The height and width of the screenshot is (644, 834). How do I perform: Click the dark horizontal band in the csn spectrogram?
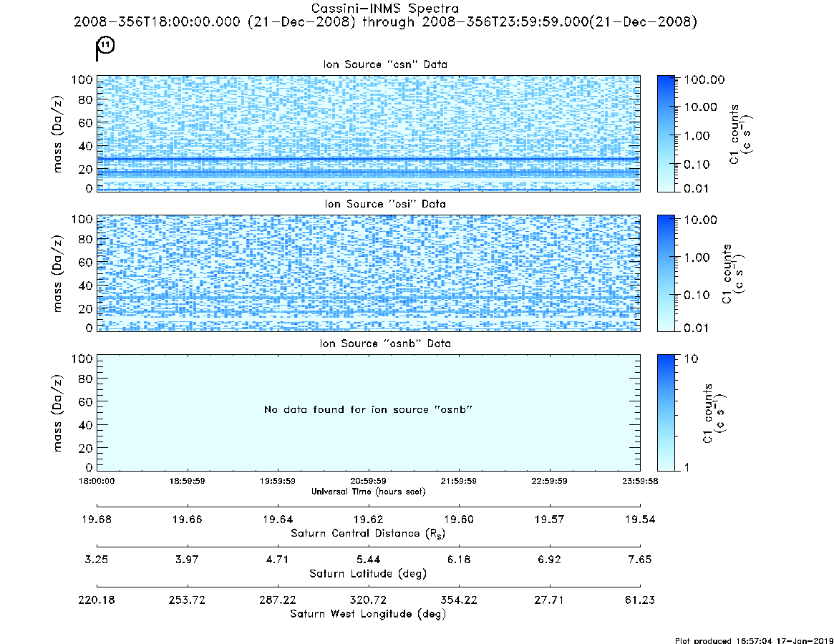(369, 159)
